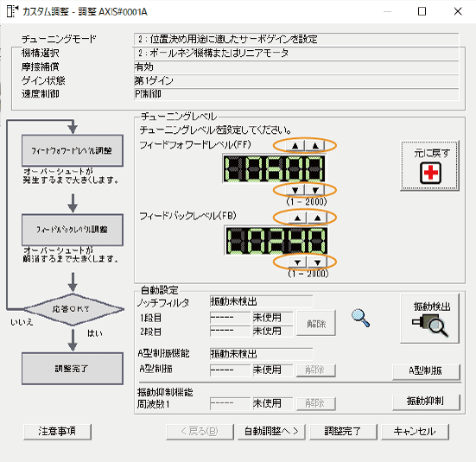Image resolution: width=476 pixels, height=462 pixels.
Task: Click the magnifying glass icon beside notch filter
Action: pos(360,318)
